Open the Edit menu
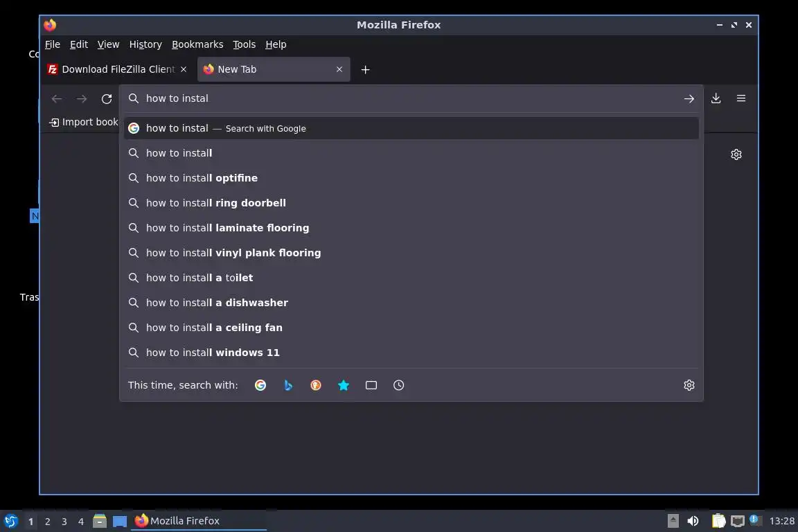This screenshot has width=798, height=532. coord(79,44)
